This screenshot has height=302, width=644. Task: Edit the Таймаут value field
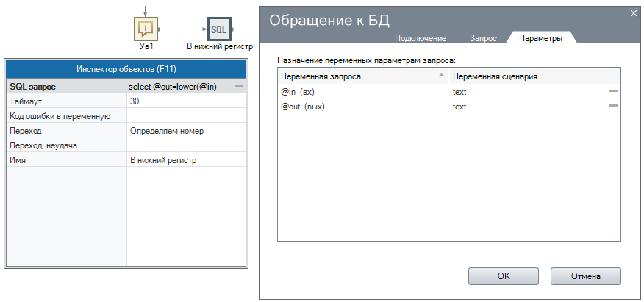point(185,101)
